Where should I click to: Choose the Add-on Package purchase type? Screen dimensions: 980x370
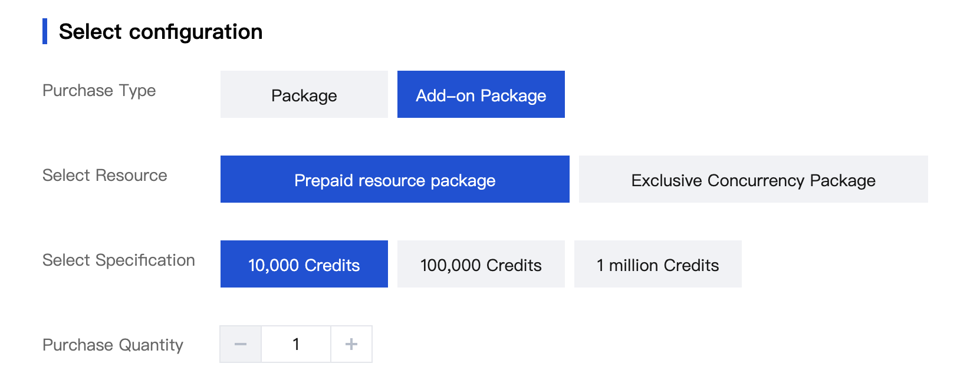pos(481,95)
